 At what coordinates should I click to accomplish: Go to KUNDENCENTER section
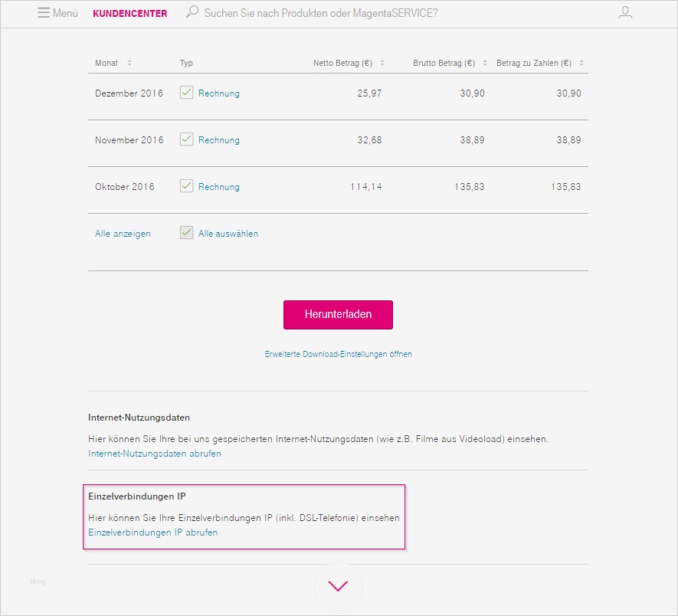[129, 13]
